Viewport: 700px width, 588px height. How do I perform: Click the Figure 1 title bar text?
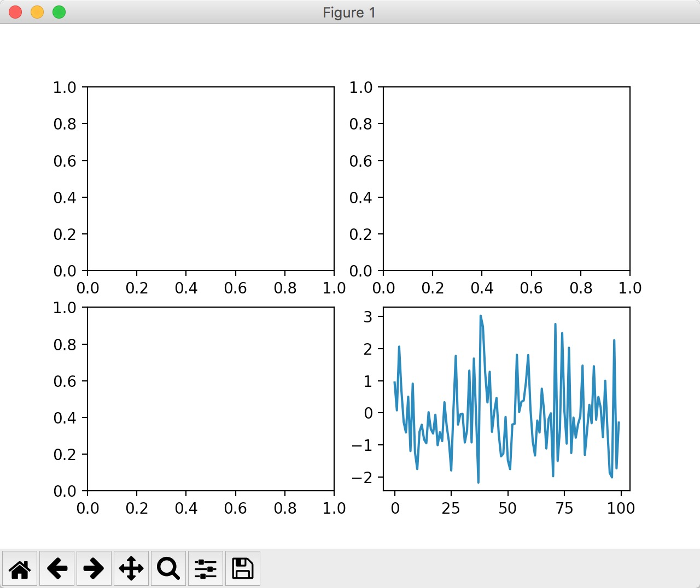point(349,12)
